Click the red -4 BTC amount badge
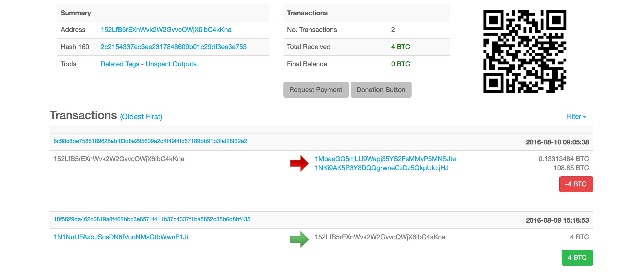Image resolution: width=644 pixels, height=277 pixels. click(576, 185)
